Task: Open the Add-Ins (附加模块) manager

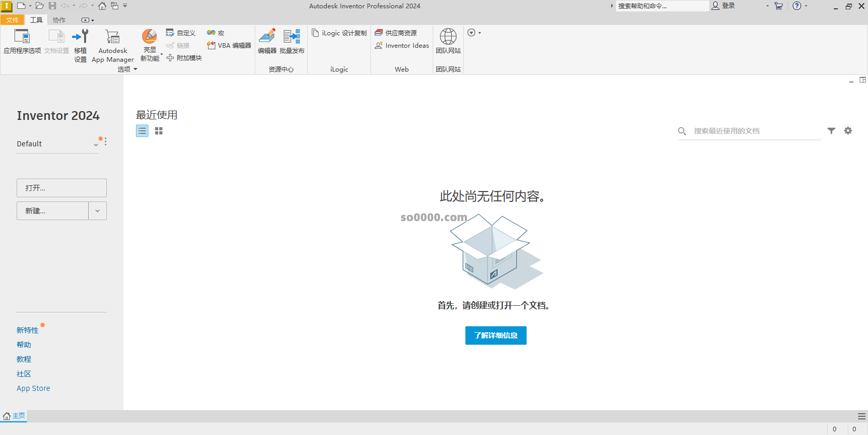Action: (x=184, y=58)
